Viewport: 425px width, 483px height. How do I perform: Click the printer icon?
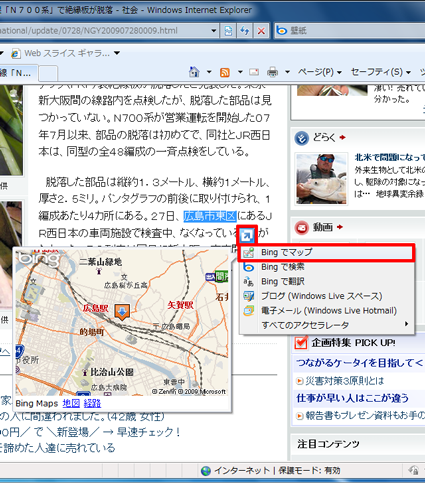coord(272,72)
